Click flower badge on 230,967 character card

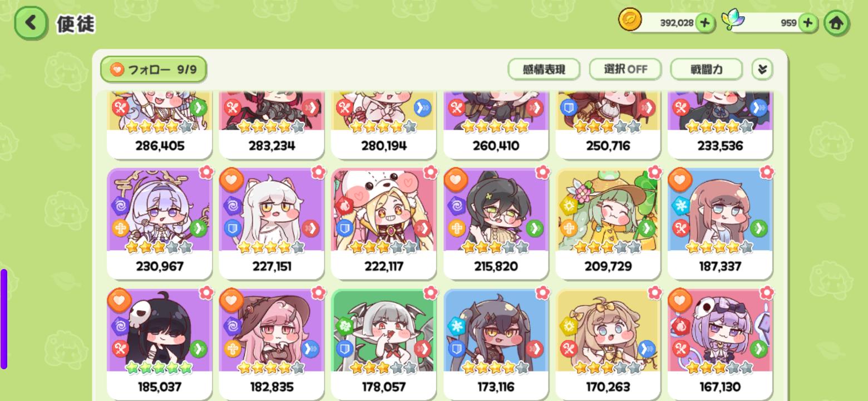(206, 172)
